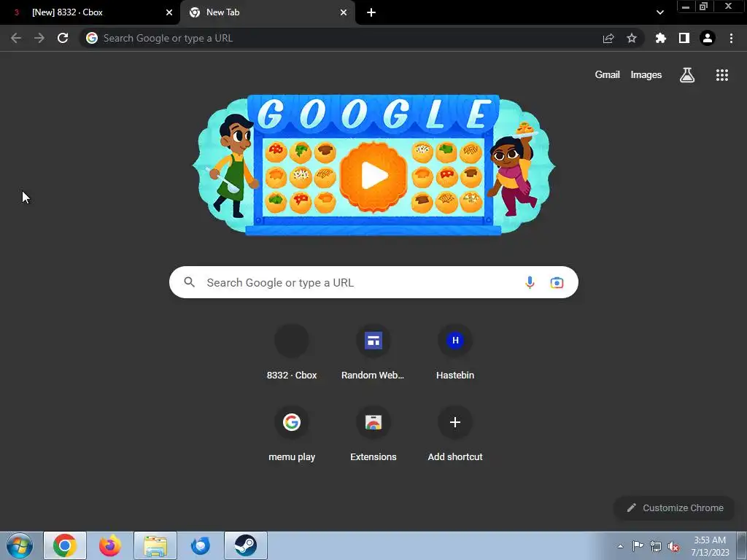Expand the tab search chevron
This screenshot has height=560, width=747.
[x=659, y=13]
